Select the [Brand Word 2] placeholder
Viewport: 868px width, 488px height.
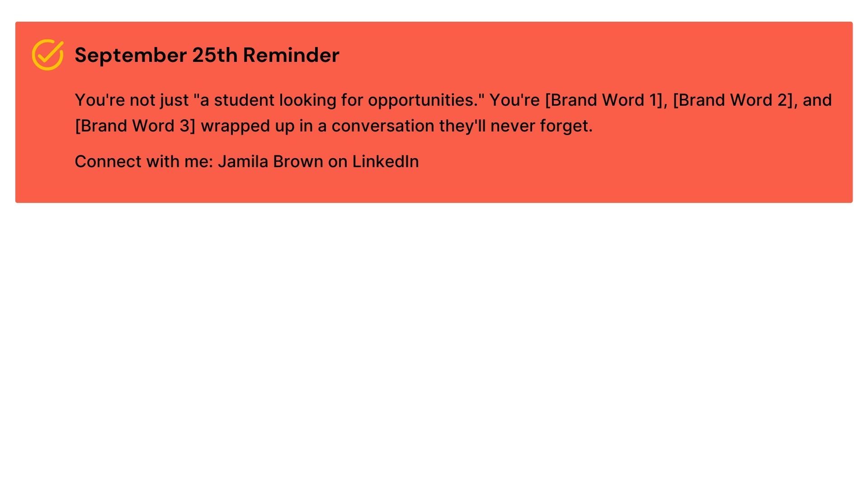tap(732, 100)
